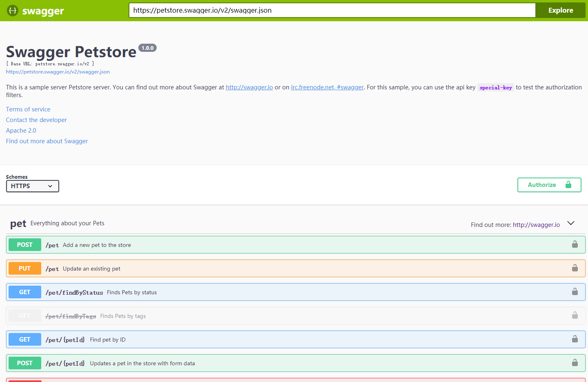This screenshot has width=588, height=382.
Task: Click Contact the developer link
Action: tap(36, 120)
